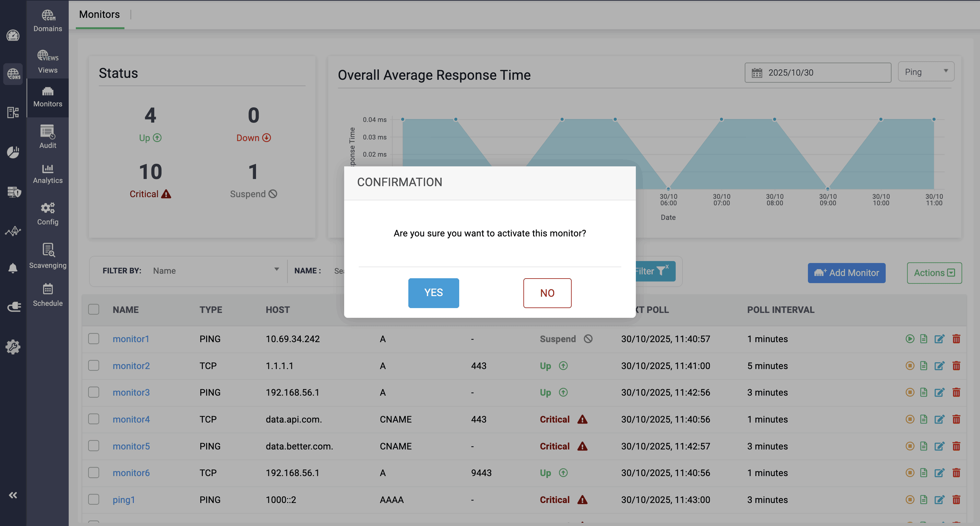Select the Monitors tab at top
The image size is (980, 526).
pyautogui.click(x=99, y=15)
